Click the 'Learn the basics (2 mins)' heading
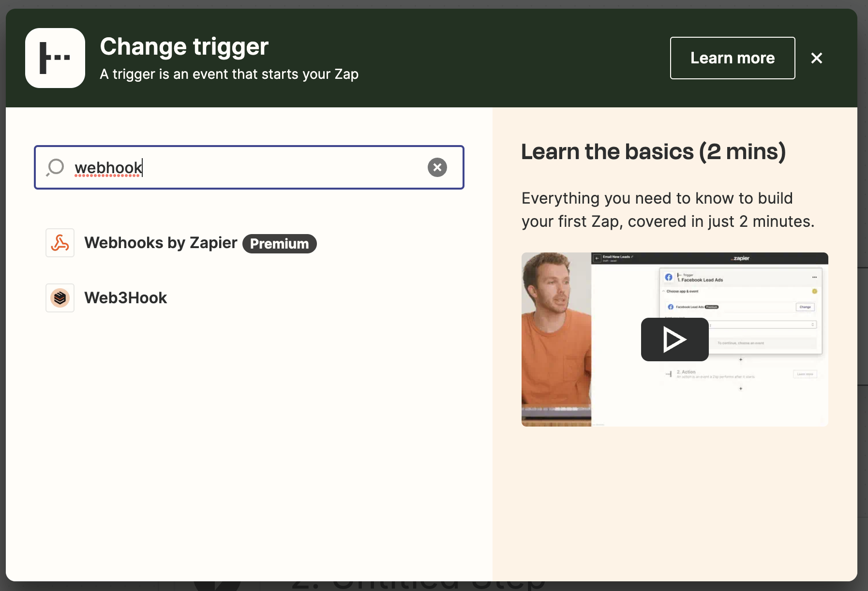This screenshot has width=868, height=591. point(653,152)
